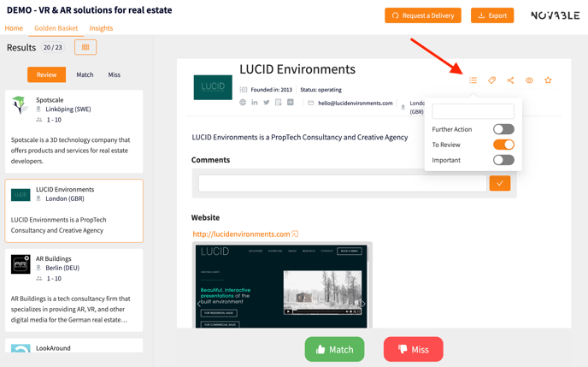This screenshot has height=367, width=588.
Task: Toggle the Further Action switch
Action: [503, 129]
